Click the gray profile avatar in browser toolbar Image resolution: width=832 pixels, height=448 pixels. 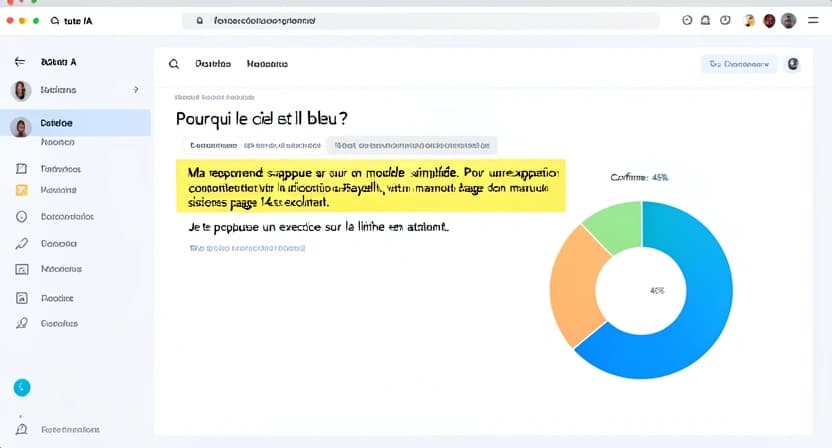(x=788, y=21)
